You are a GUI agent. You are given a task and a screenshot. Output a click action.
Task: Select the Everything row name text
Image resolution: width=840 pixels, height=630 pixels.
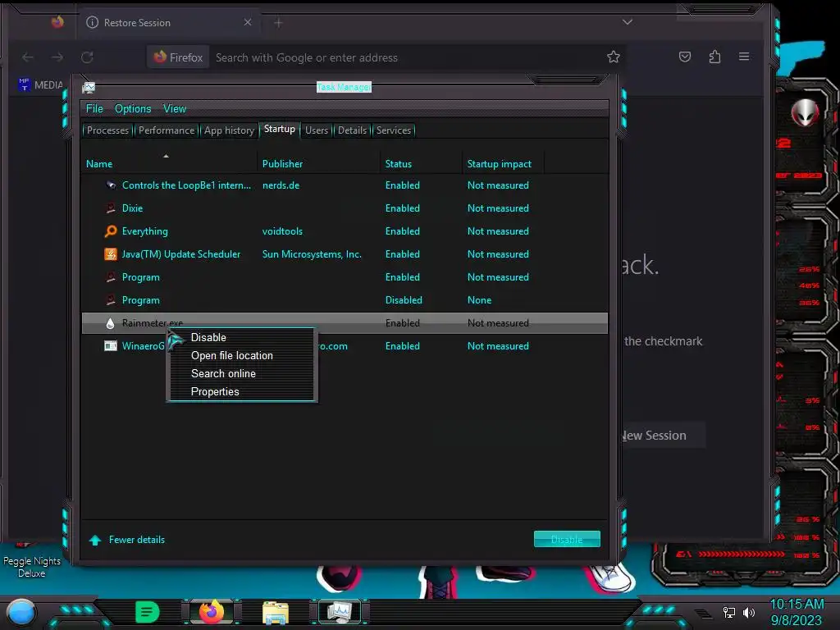pos(144,231)
